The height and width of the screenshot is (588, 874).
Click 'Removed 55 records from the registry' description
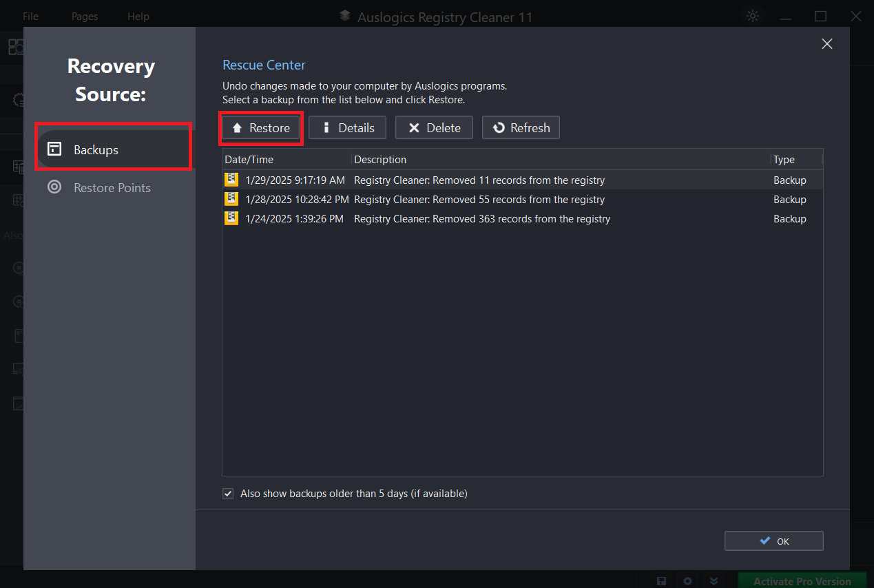pyautogui.click(x=479, y=200)
